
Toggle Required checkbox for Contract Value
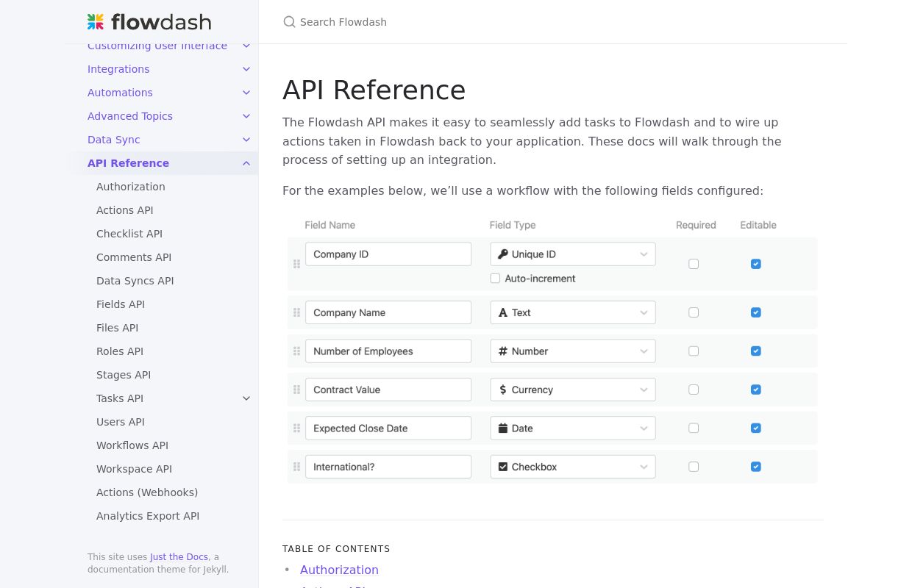(694, 390)
